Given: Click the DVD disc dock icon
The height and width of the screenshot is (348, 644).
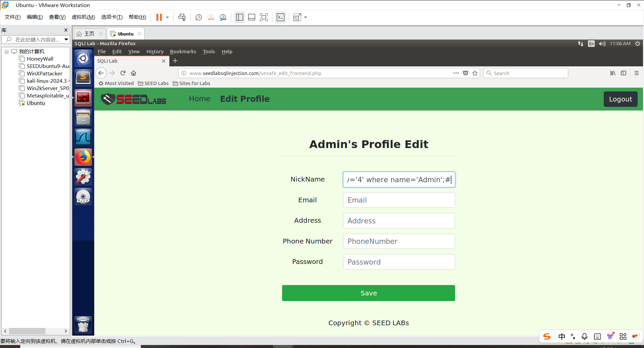Looking at the screenshot, I should coord(83,197).
